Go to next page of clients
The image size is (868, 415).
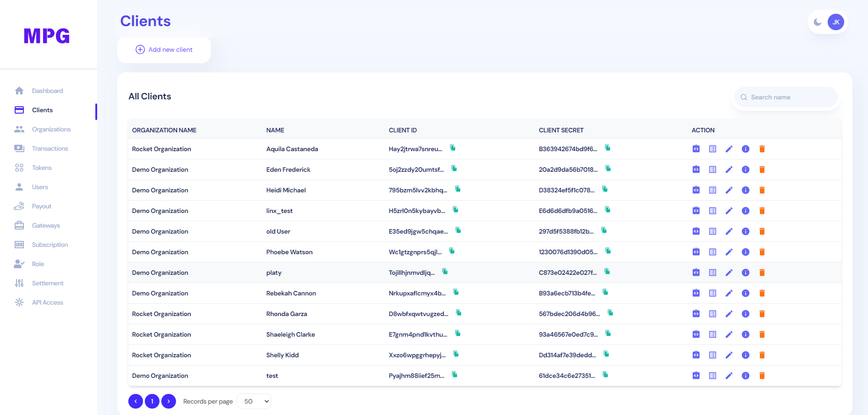tap(169, 401)
